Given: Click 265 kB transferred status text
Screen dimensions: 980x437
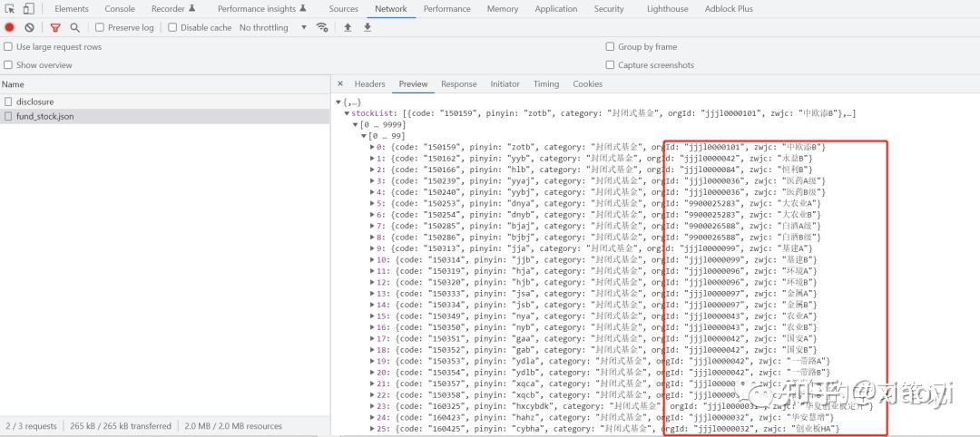Looking at the screenshot, I should click(121, 426).
